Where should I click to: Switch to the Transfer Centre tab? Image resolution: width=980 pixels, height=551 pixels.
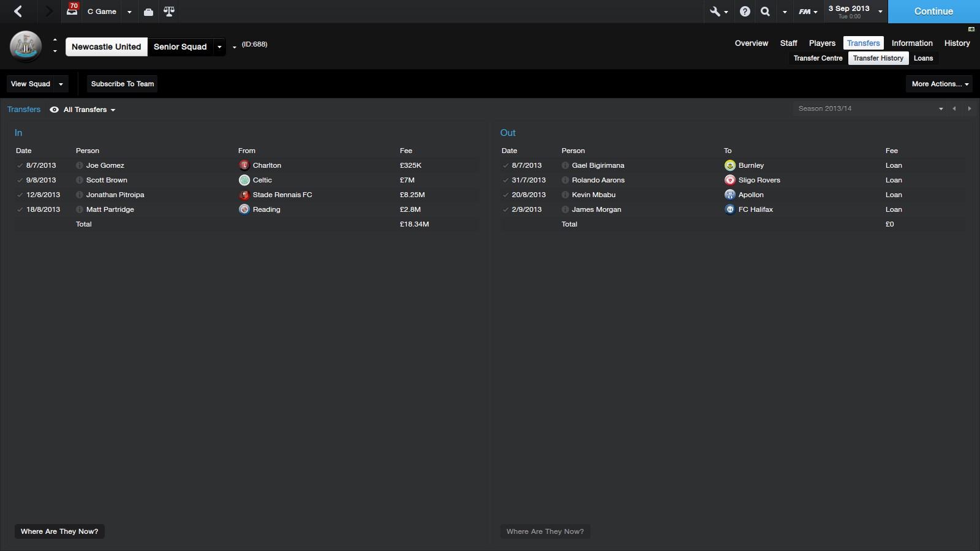[x=818, y=58]
